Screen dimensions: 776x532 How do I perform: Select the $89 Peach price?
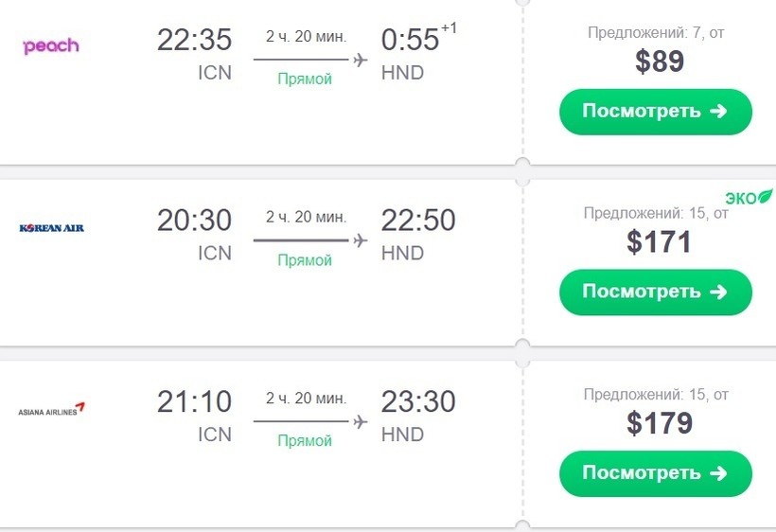tap(660, 62)
